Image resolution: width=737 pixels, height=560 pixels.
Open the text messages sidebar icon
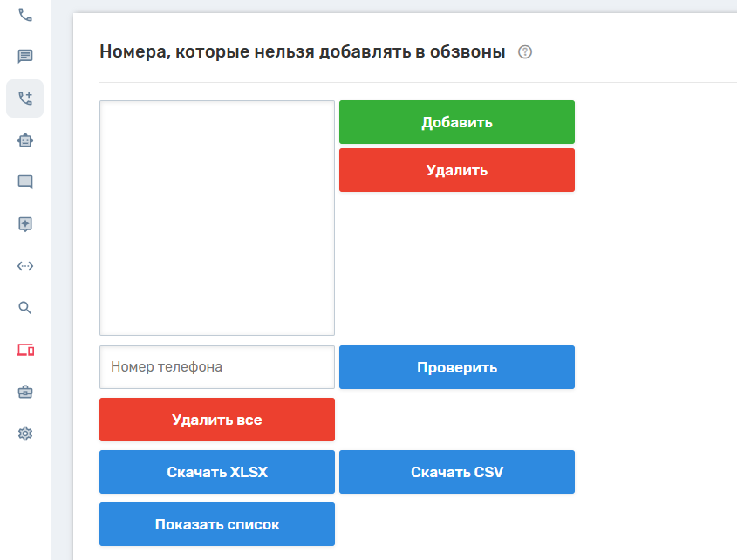pos(25,57)
